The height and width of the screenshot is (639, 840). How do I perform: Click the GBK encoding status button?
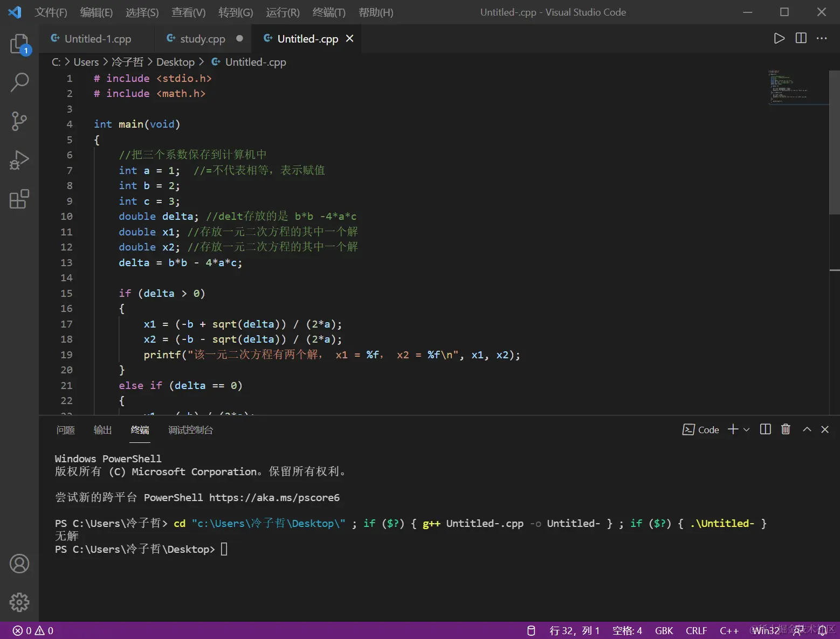click(x=664, y=630)
